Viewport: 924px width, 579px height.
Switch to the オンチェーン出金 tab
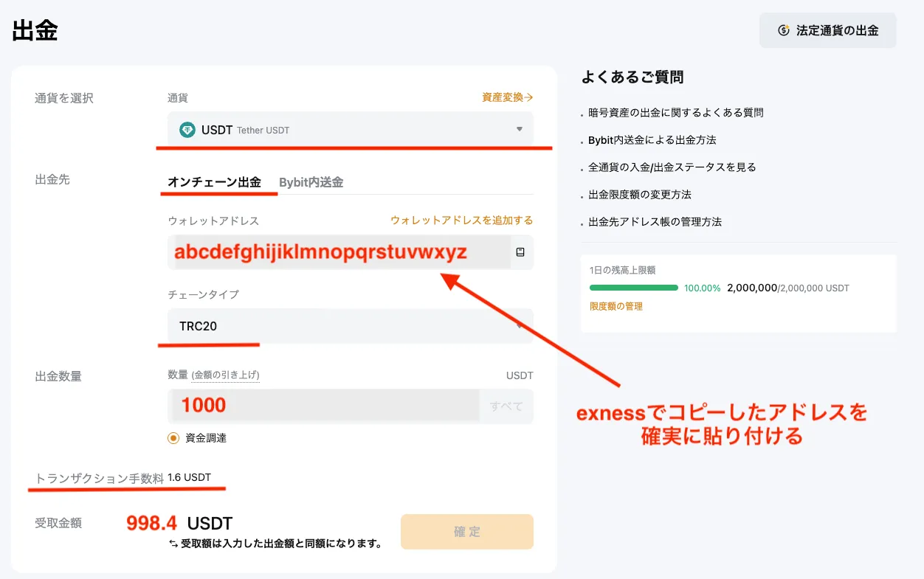point(214,182)
